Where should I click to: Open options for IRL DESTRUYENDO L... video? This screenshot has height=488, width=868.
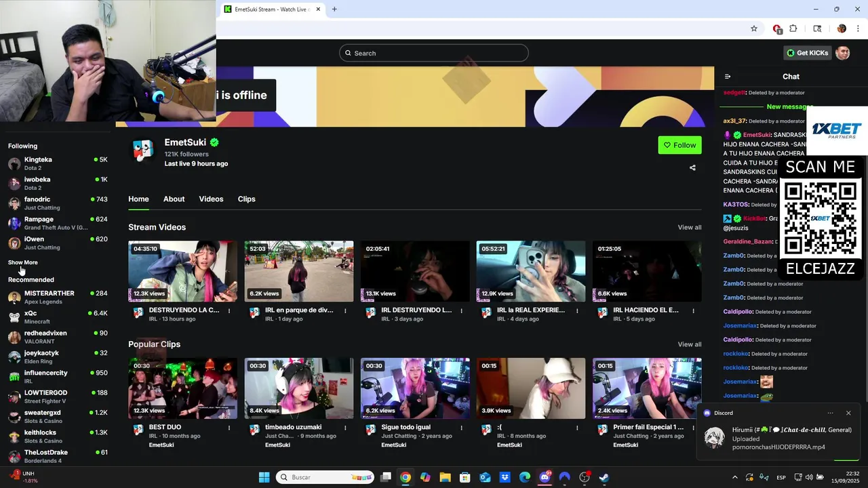pyautogui.click(x=461, y=310)
